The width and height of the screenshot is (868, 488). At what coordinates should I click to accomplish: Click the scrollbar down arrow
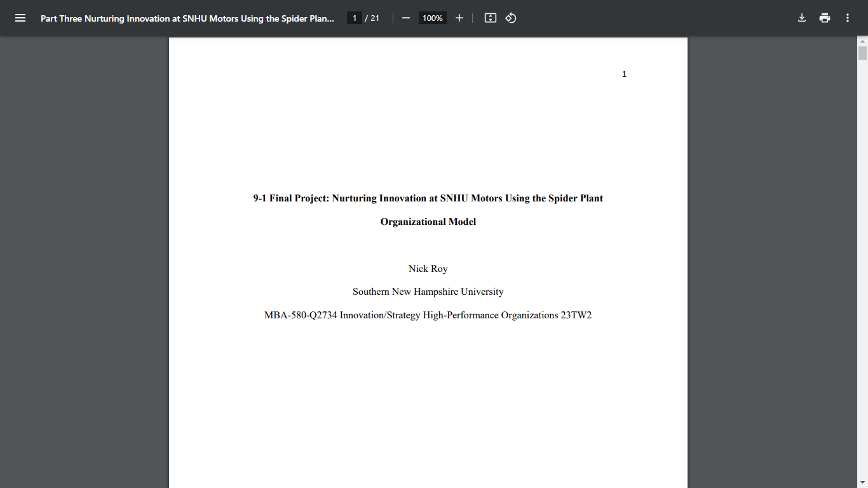tap(862, 483)
